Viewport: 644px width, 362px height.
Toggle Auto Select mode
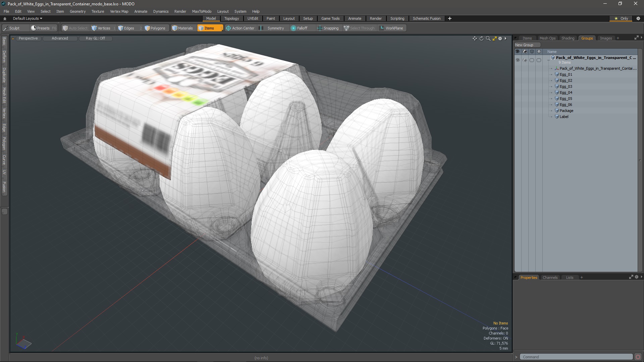pos(75,28)
